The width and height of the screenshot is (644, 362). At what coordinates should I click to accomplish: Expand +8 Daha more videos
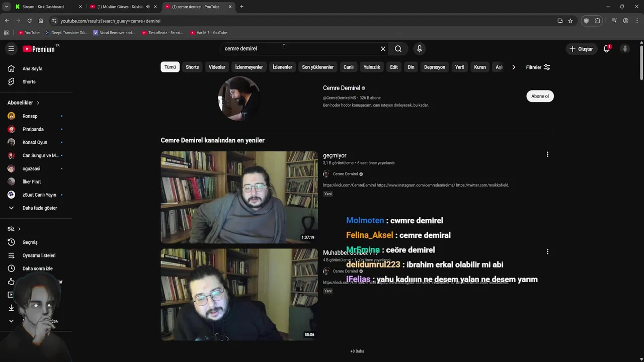point(357,351)
